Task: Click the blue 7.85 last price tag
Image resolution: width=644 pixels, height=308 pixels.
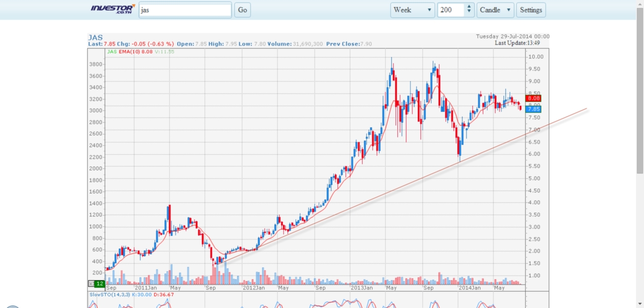Action: 534,109
